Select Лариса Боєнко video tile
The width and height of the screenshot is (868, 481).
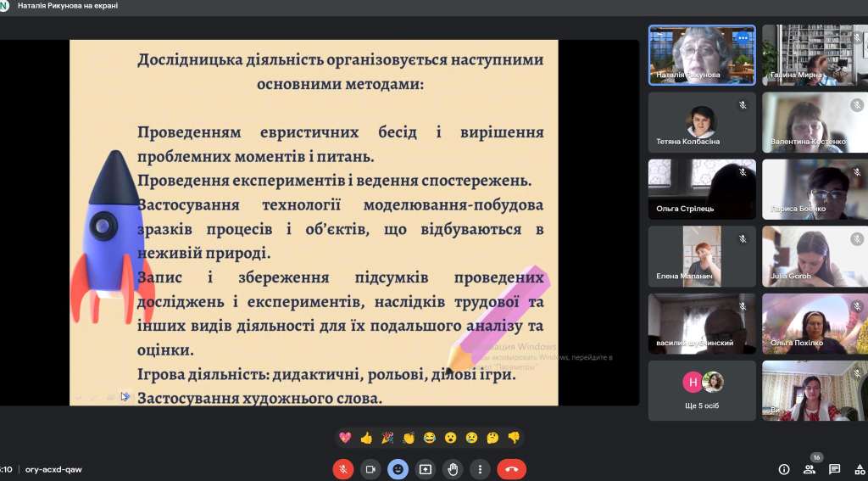pos(815,189)
